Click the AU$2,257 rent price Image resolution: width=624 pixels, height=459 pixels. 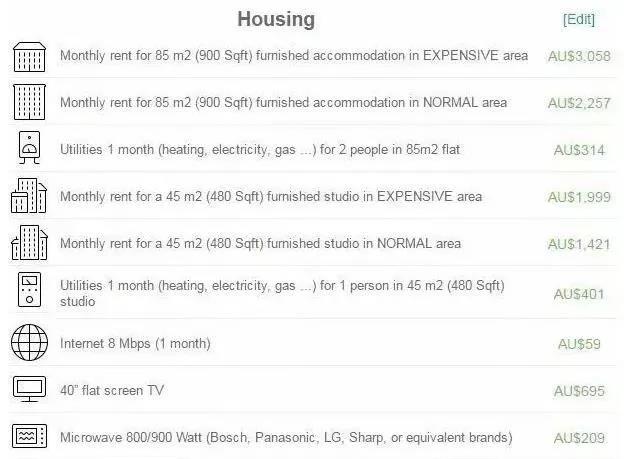pyautogui.click(x=579, y=103)
